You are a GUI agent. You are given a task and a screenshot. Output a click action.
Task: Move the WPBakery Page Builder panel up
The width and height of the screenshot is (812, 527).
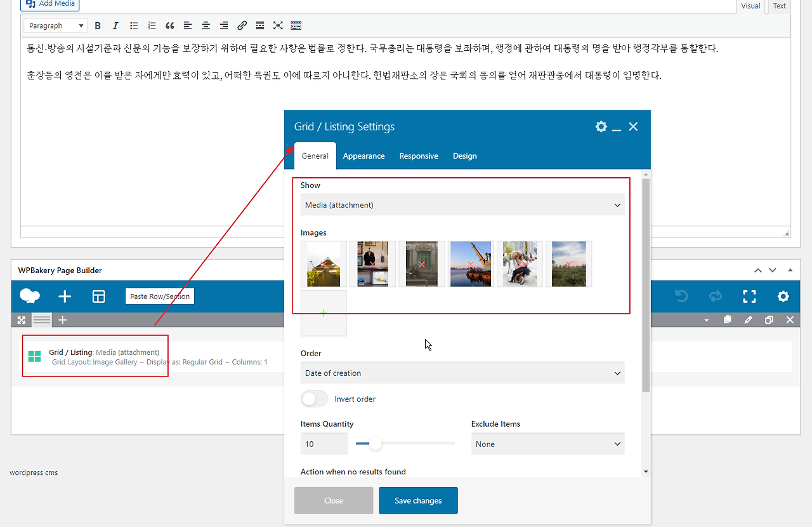tap(757, 270)
